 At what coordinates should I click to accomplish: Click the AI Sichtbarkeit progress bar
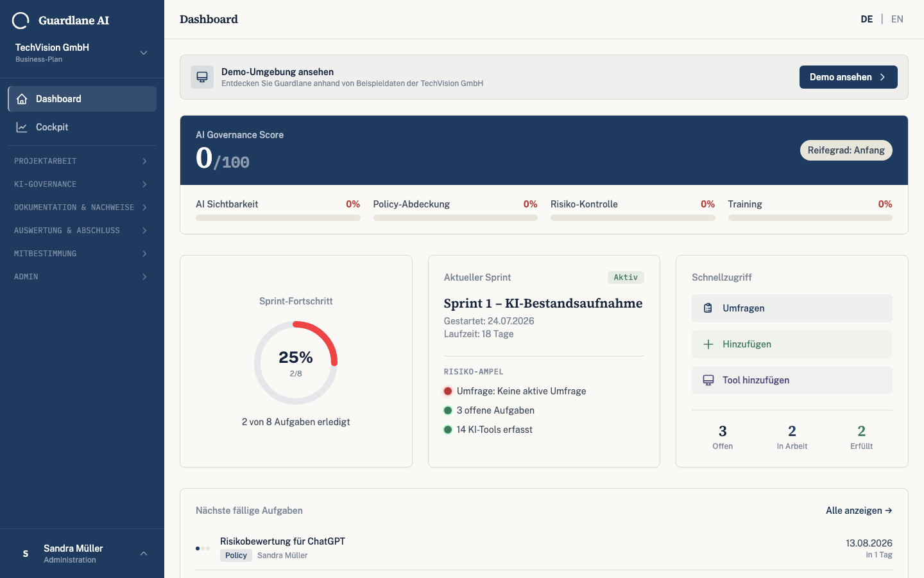click(278, 218)
